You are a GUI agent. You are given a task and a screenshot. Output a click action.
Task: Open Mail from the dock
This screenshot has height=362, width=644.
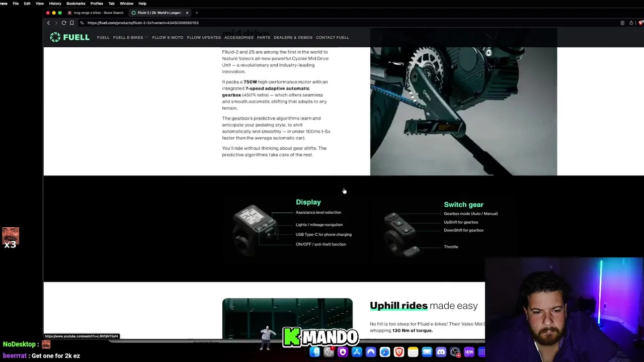(427, 352)
